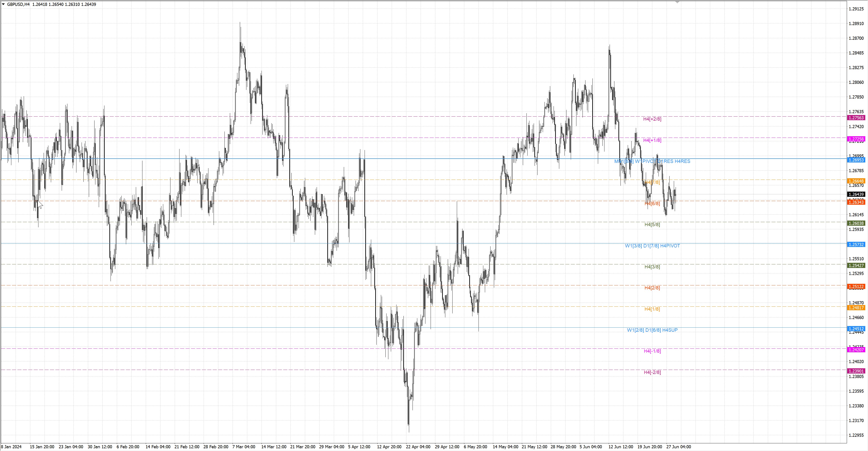Click the 22 Apr 04:00 time label
This screenshot has width=868, height=451.
[x=418, y=447]
